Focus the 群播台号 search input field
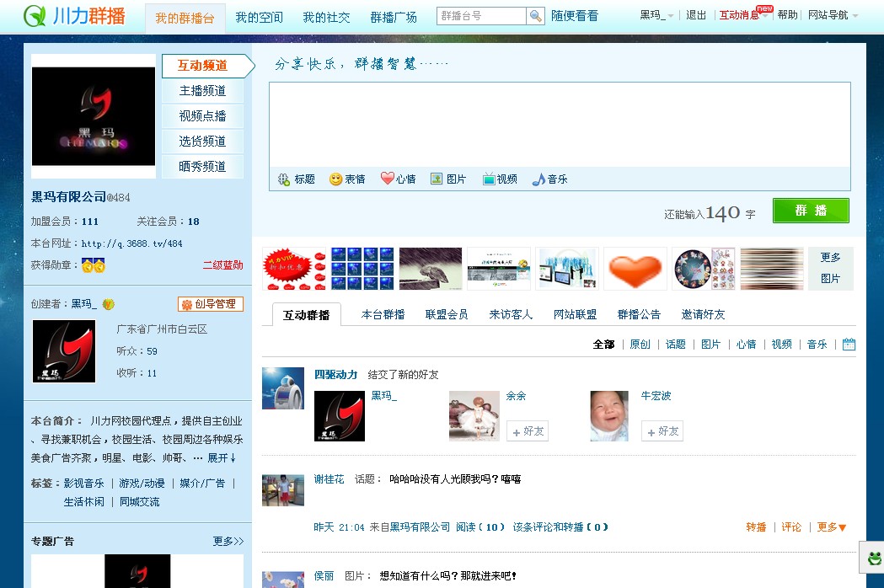This screenshot has width=884, height=588. pos(482,16)
